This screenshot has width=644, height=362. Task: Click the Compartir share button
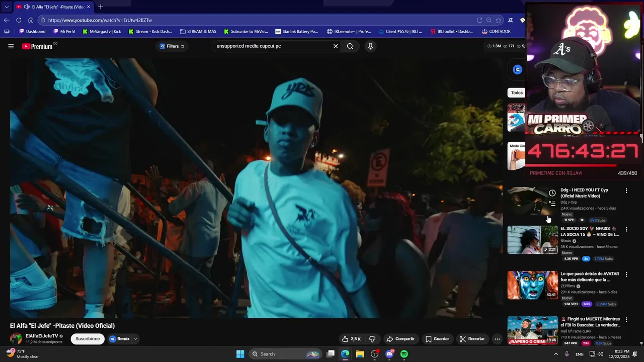(x=400, y=339)
